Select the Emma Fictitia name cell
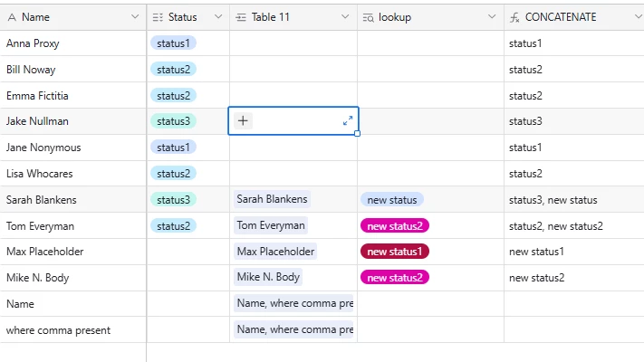This screenshot has width=644, height=362. coord(73,95)
